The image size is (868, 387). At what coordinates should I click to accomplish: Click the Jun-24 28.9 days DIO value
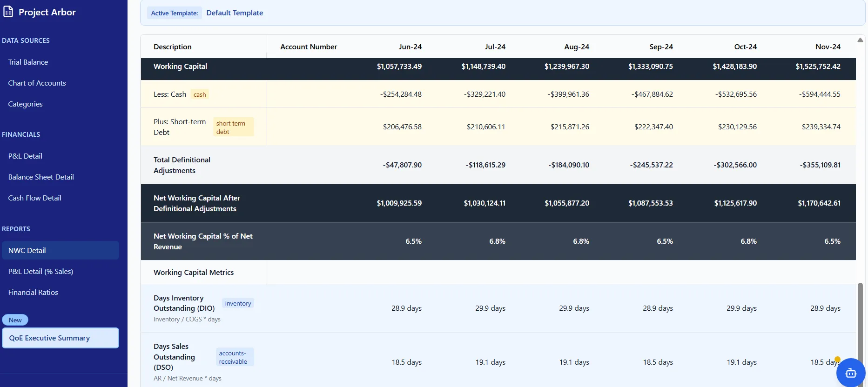406,308
